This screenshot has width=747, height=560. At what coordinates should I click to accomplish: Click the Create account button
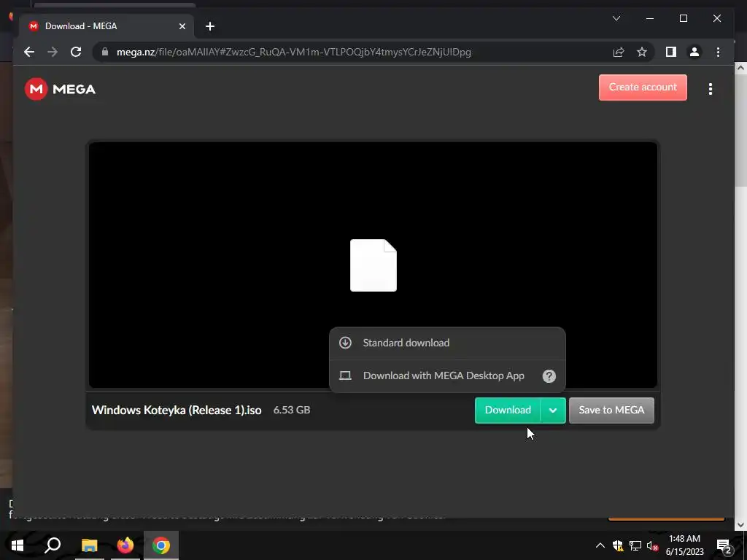(x=643, y=87)
